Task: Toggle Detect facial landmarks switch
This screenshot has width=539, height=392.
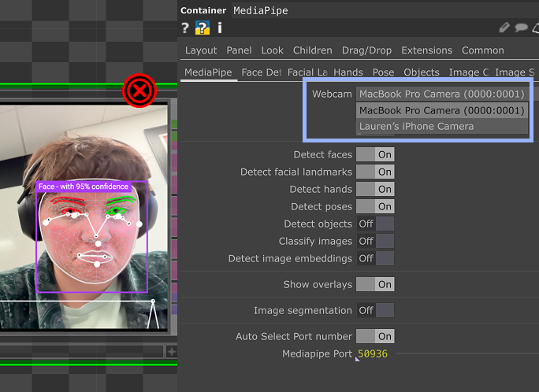Action: click(375, 172)
